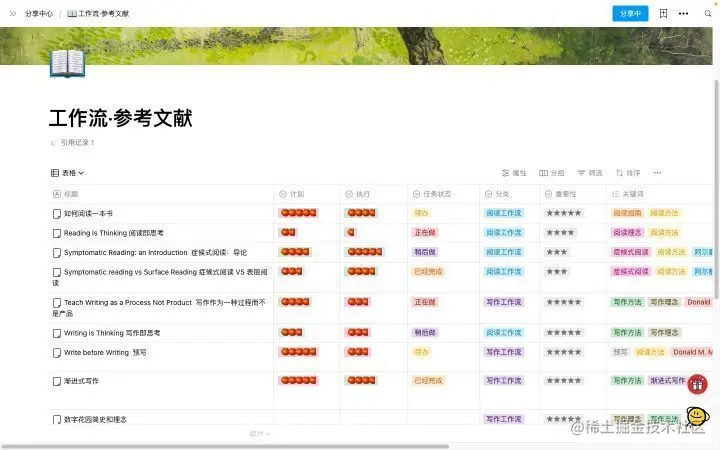Click the 工作流·参考文献 page title
720x450 pixels.
click(x=121, y=118)
